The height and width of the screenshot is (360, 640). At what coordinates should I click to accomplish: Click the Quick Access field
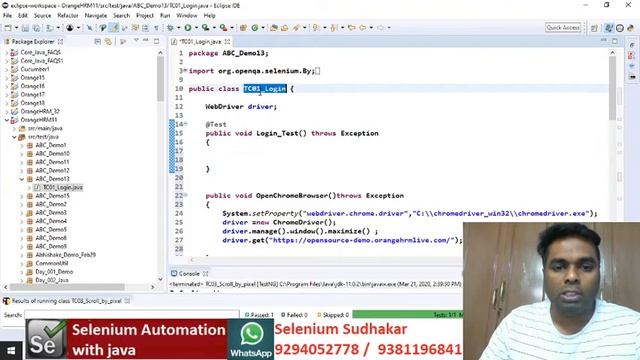(563, 28)
